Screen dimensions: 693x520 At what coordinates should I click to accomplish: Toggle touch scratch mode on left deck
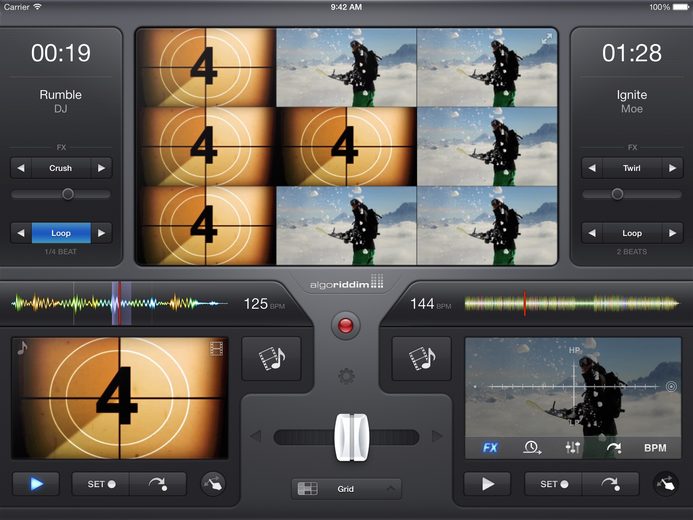tap(213, 484)
